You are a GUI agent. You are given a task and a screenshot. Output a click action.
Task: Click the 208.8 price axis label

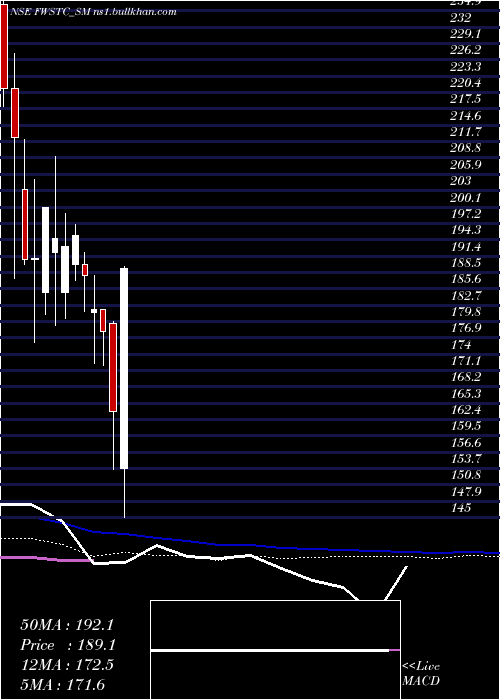click(x=466, y=148)
